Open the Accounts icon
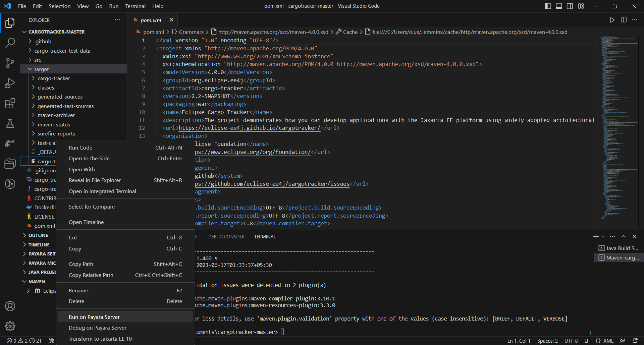 [x=10, y=306]
